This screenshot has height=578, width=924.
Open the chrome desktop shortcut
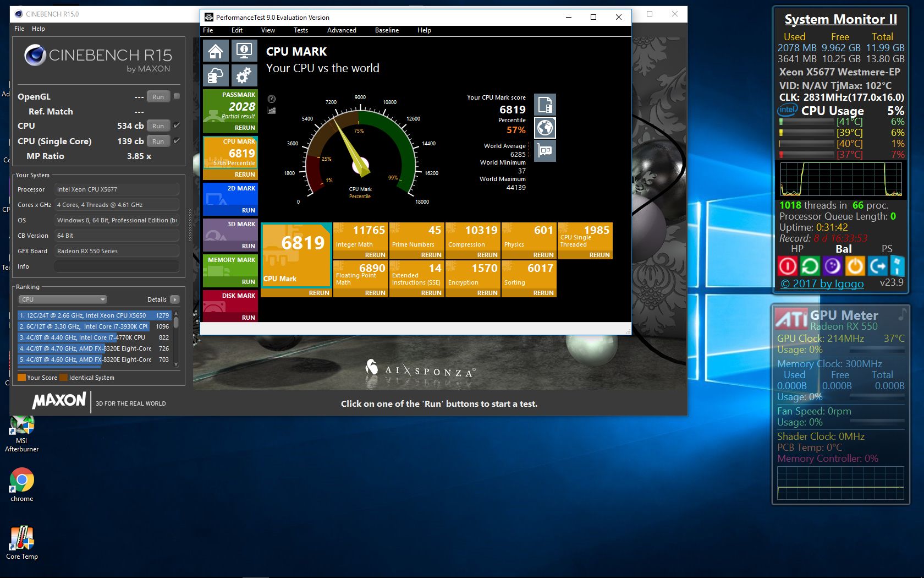point(21,485)
